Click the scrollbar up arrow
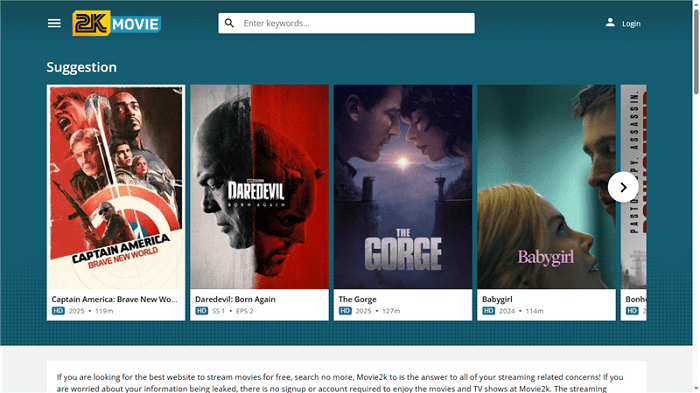This screenshot has height=393, width=700. [x=696, y=4]
